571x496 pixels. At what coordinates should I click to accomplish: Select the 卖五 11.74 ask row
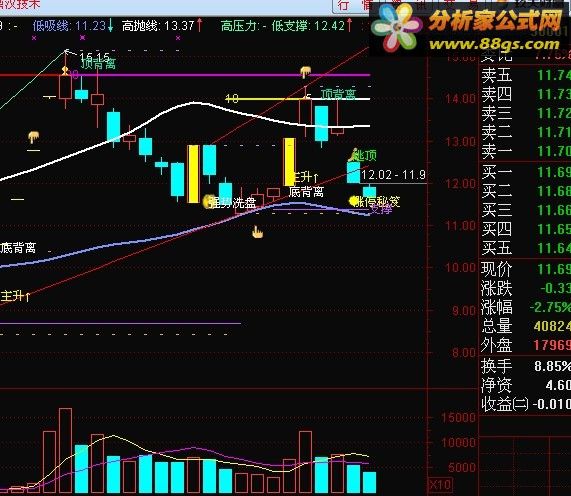pos(525,75)
